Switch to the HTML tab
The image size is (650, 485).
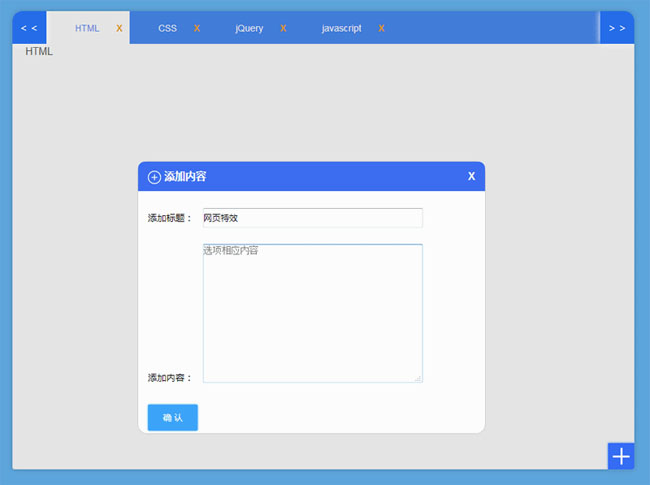[x=87, y=28]
